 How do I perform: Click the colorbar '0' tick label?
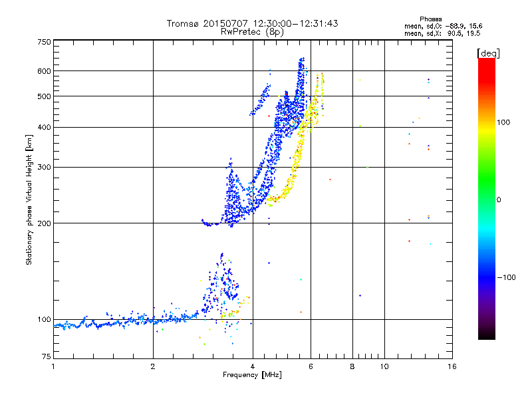[x=499, y=200]
